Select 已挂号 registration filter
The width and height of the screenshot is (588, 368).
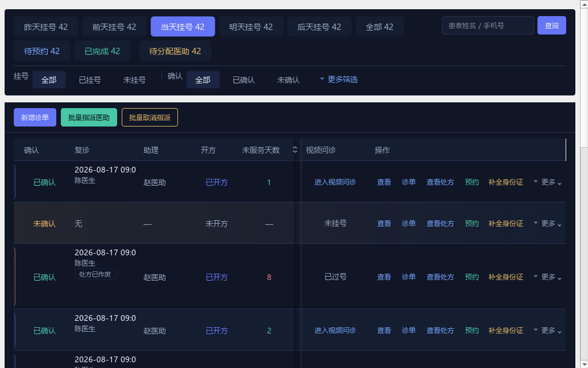(x=90, y=79)
